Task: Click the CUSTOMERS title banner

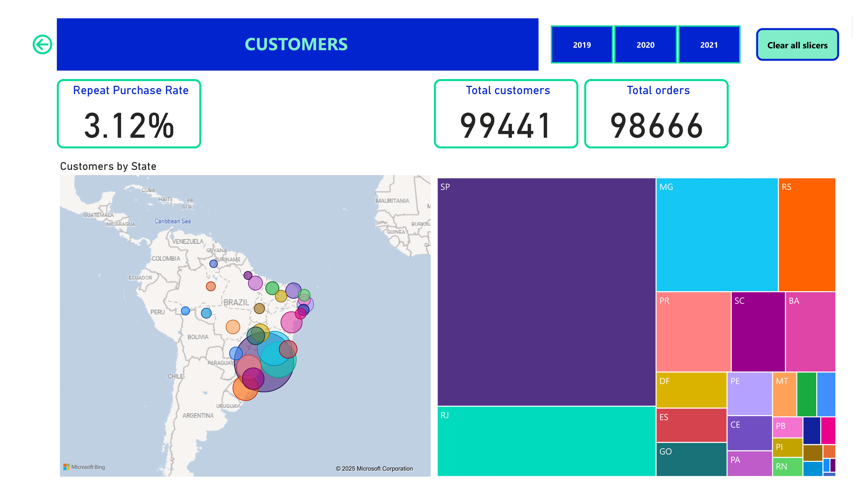Action: click(x=297, y=45)
